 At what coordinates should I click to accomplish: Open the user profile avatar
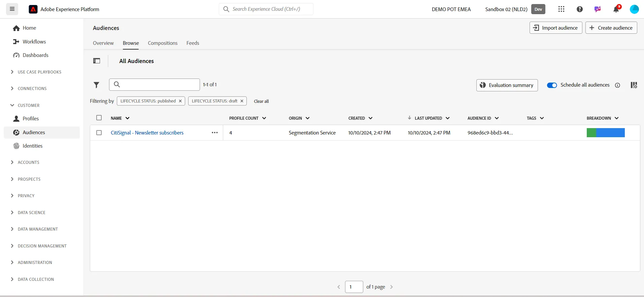point(634,9)
